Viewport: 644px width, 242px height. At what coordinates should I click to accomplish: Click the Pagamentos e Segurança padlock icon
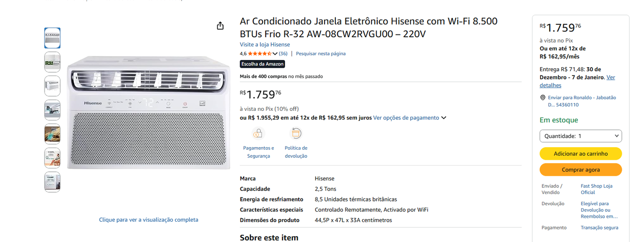coord(258,133)
